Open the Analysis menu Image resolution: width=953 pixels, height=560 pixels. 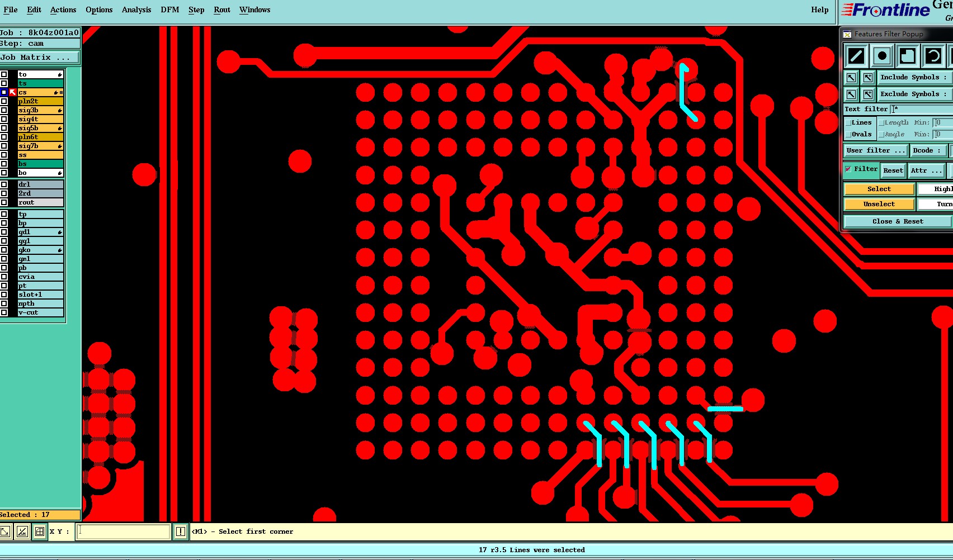[136, 10]
